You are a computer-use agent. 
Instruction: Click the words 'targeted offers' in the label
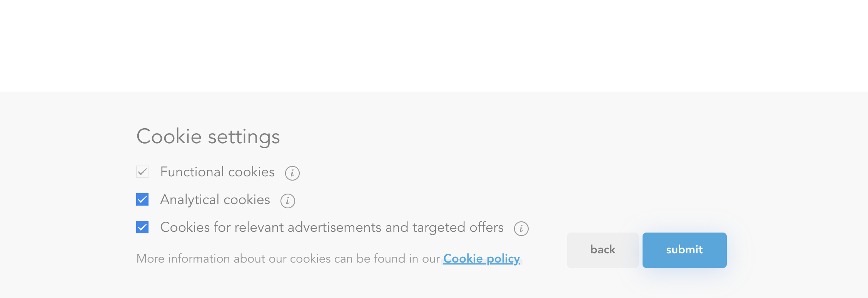(x=458, y=228)
